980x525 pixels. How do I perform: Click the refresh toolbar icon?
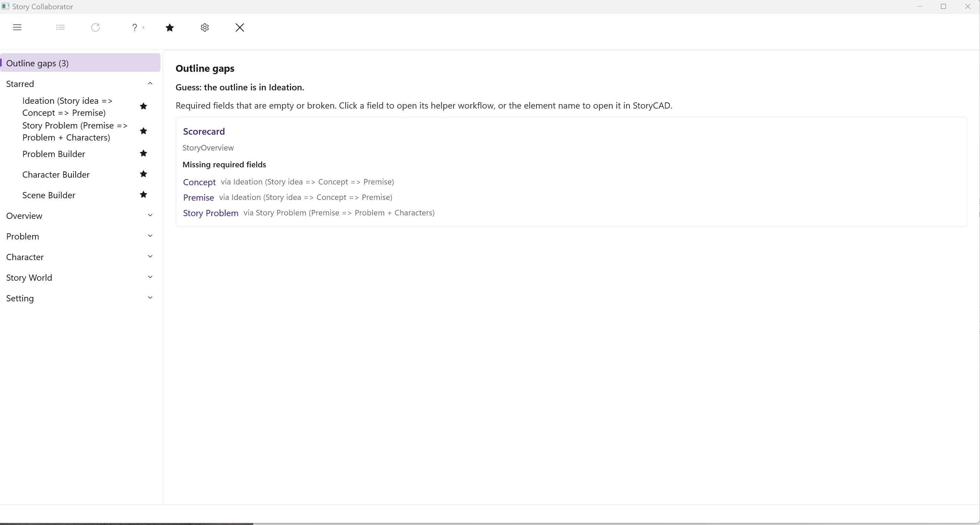click(x=96, y=27)
